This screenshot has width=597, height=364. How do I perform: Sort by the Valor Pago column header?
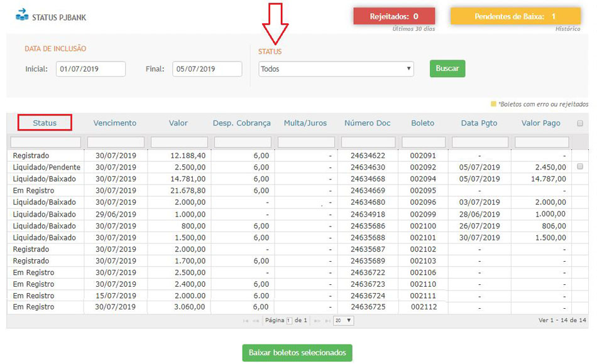pyautogui.click(x=540, y=123)
